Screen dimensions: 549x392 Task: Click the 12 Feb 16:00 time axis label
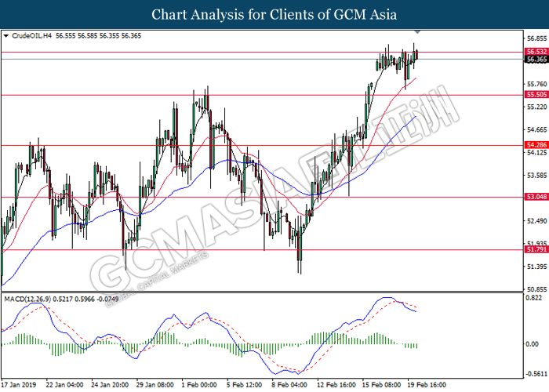click(x=336, y=385)
